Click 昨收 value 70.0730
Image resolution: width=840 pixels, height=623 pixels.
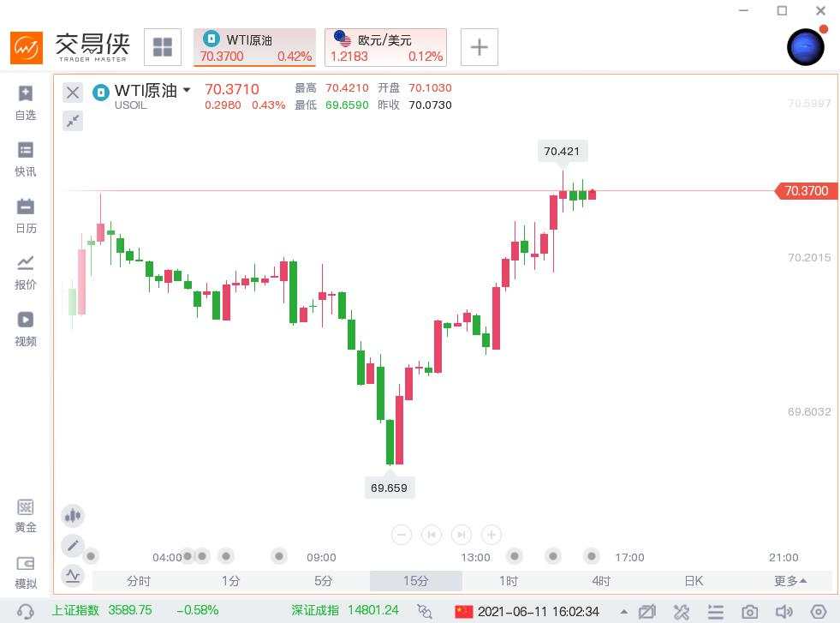[430, 105]
